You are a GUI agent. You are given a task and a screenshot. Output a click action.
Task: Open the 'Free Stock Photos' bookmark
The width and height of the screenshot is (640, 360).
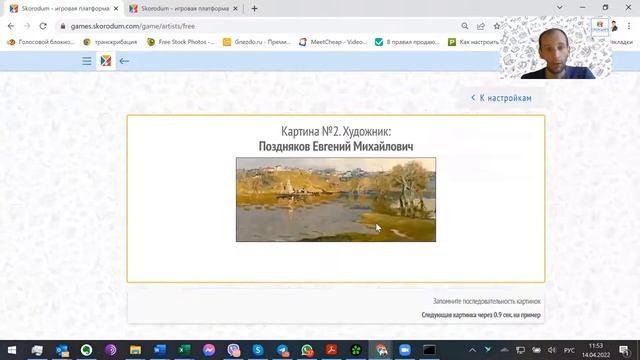pos(181,42)
